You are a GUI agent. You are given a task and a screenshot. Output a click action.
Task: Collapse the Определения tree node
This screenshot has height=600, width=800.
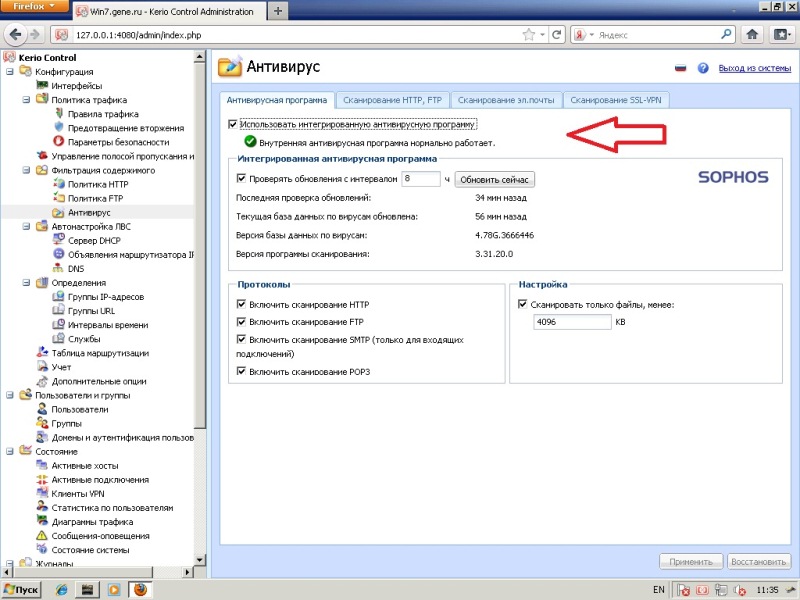(26, 283)
